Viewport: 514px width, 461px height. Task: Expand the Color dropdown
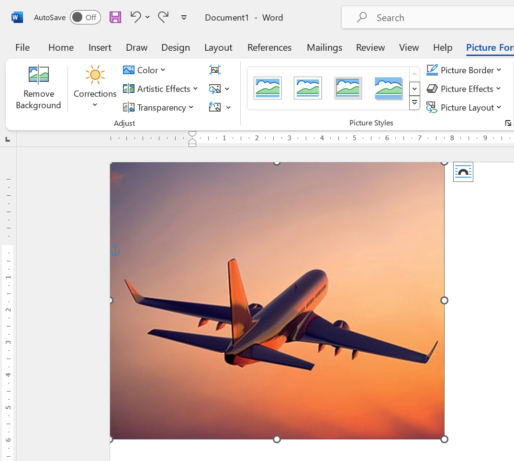click(144, 70)
